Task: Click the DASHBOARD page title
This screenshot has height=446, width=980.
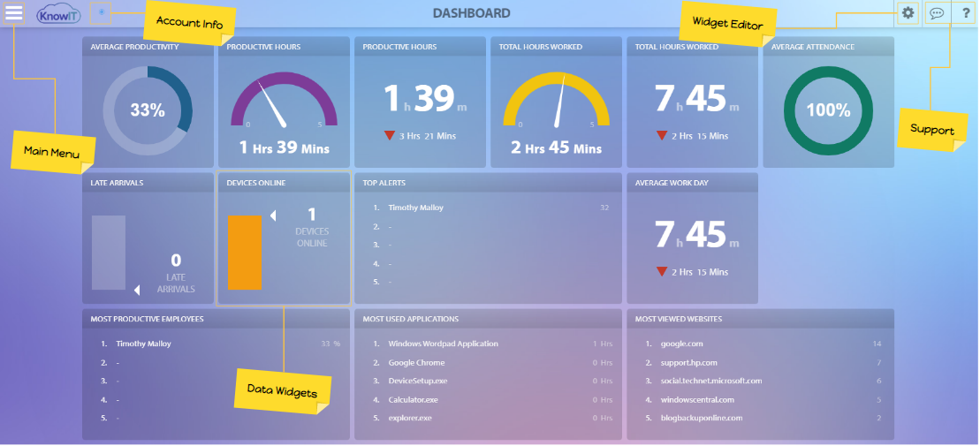Action: point(472,13)
